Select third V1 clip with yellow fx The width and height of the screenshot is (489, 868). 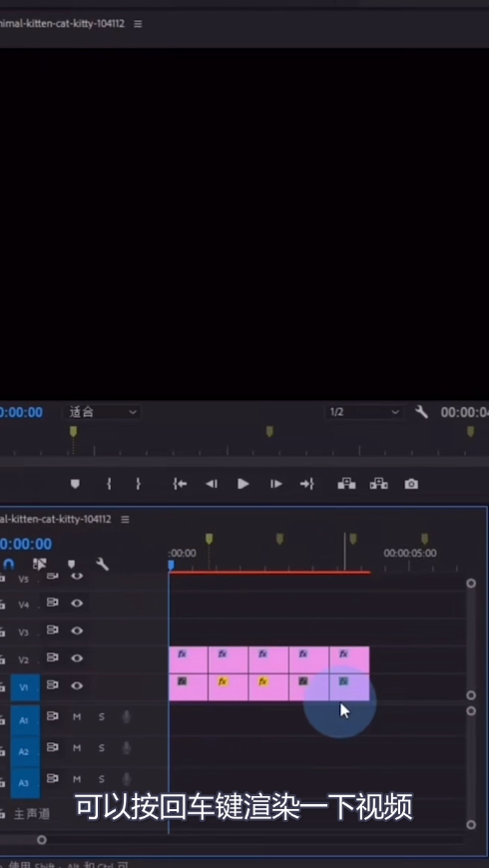coord(268,687)
